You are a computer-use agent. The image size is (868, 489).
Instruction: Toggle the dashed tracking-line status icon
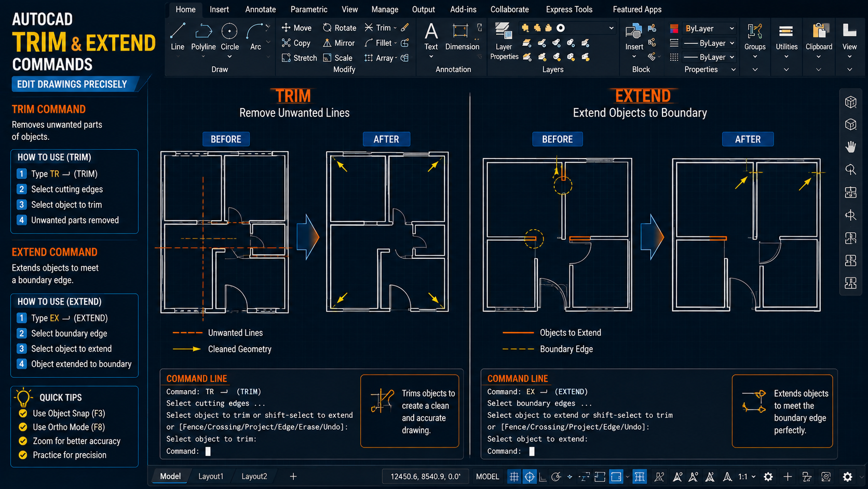(585, 477)
